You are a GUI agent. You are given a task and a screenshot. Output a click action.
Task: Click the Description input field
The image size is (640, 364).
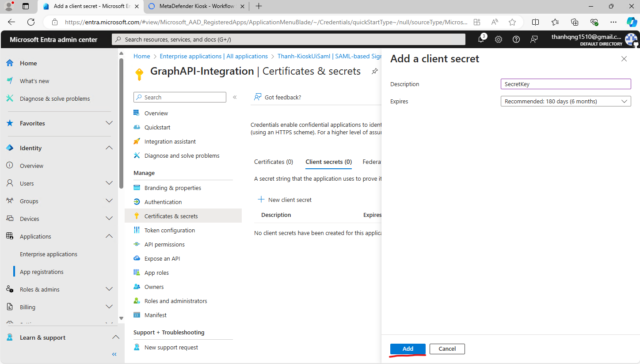566,84
